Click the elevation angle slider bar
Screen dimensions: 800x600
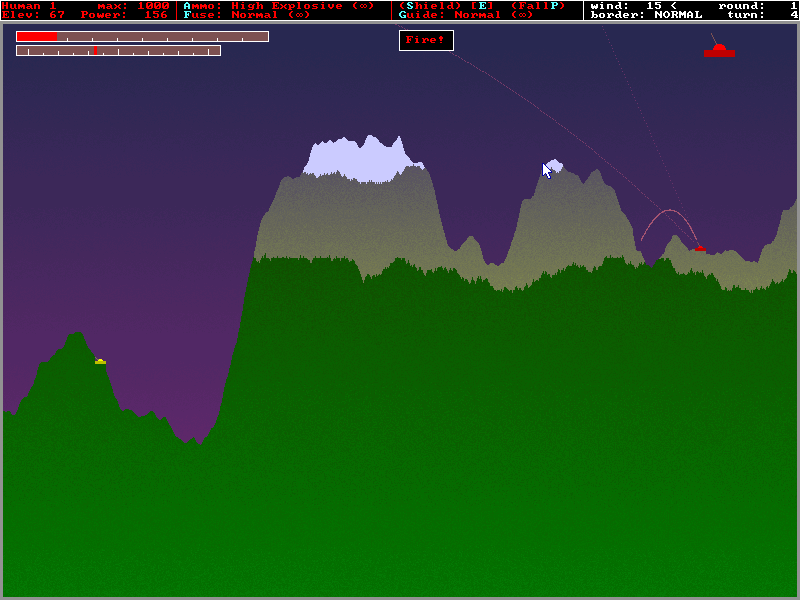118,51
